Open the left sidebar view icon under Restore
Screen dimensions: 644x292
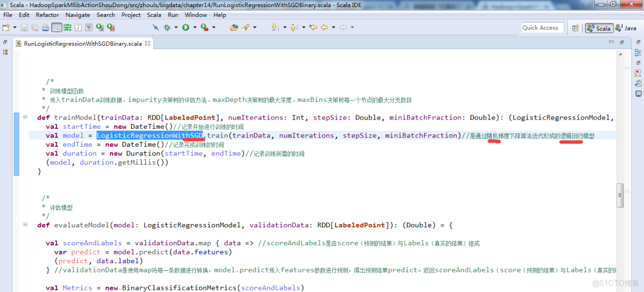pos(5,53)
